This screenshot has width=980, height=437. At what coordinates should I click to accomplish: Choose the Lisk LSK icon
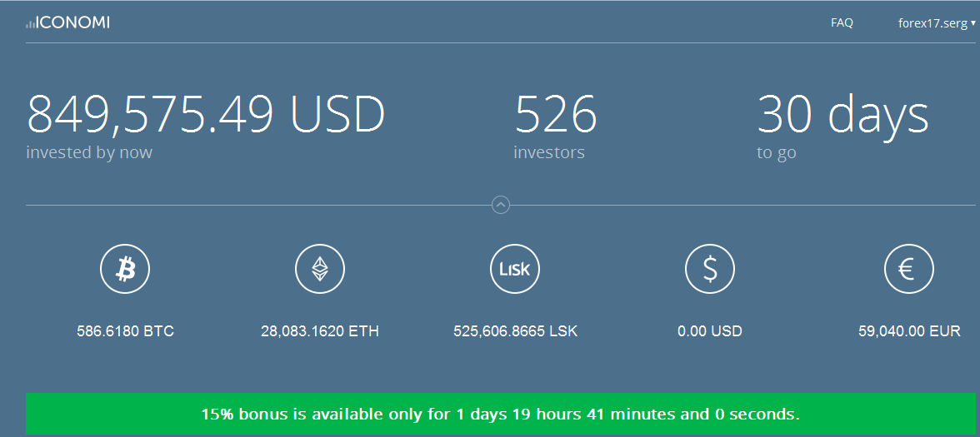[x=514, y=269]
